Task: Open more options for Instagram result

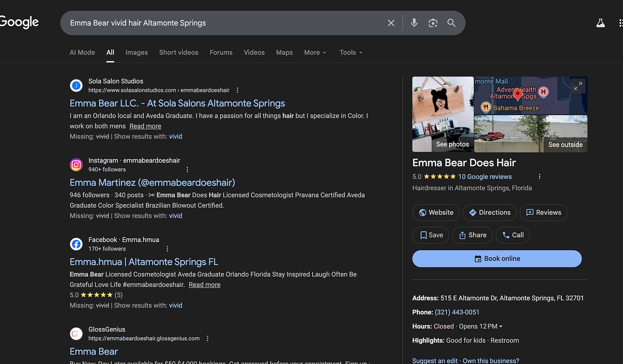Action: 187,169
